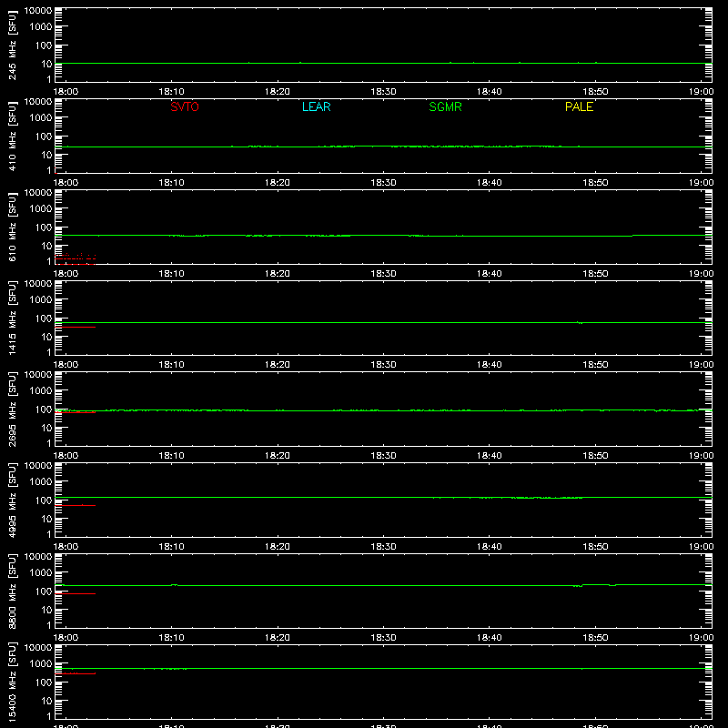Image resolution: width=728 pixels, height=728 pixels.
Task: Select the 8800 MHz [SFU] axis title
Action: tap(12, 591)
